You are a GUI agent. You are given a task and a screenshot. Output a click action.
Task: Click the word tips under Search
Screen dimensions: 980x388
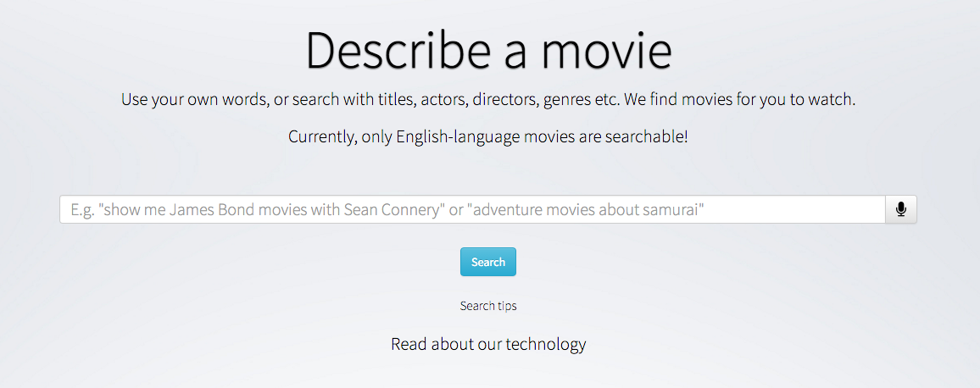click(x=507, y=306)
